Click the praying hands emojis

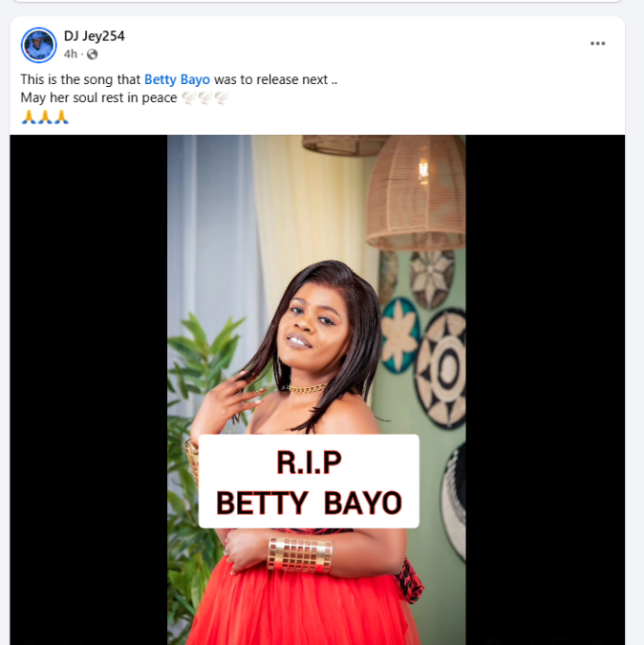(x=45, y=118)
